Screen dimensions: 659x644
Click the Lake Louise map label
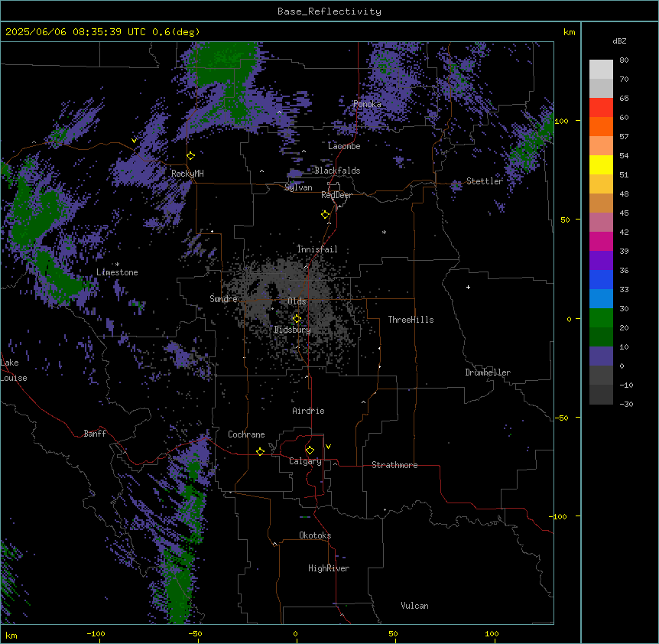coord(14,370)
